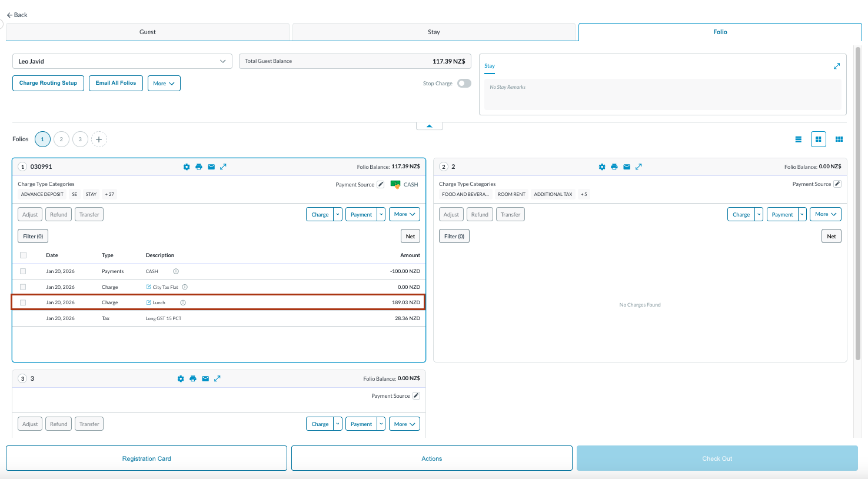Add a new folio with plus icon

point(99,139)
